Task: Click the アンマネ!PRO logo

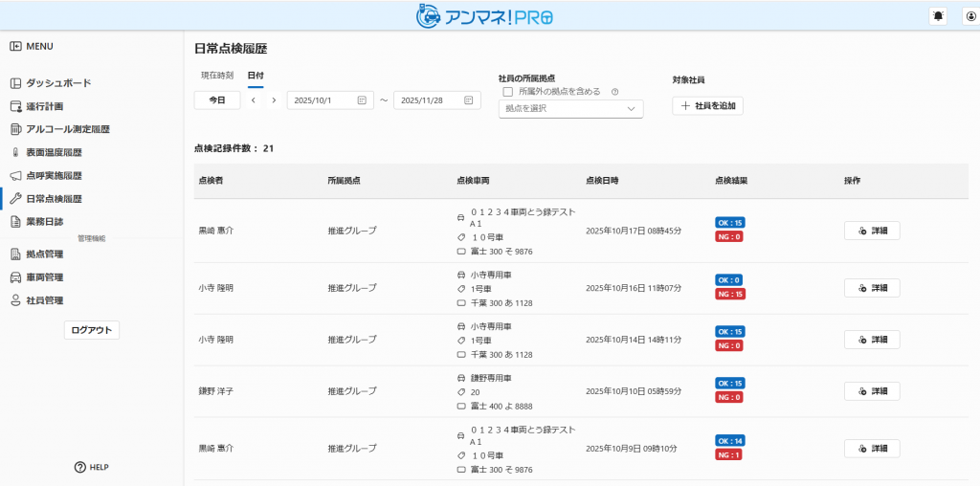Action: 485,16
